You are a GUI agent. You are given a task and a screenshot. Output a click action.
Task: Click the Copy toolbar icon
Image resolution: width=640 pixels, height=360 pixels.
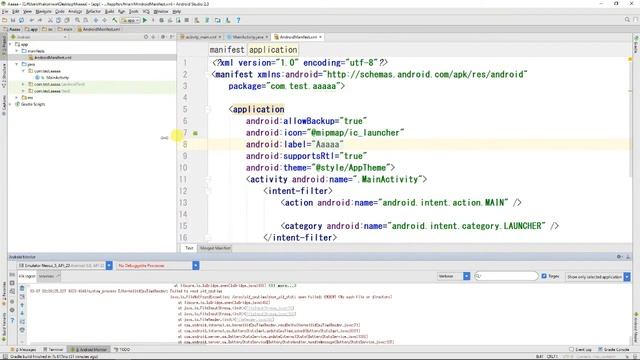(58, 20)
